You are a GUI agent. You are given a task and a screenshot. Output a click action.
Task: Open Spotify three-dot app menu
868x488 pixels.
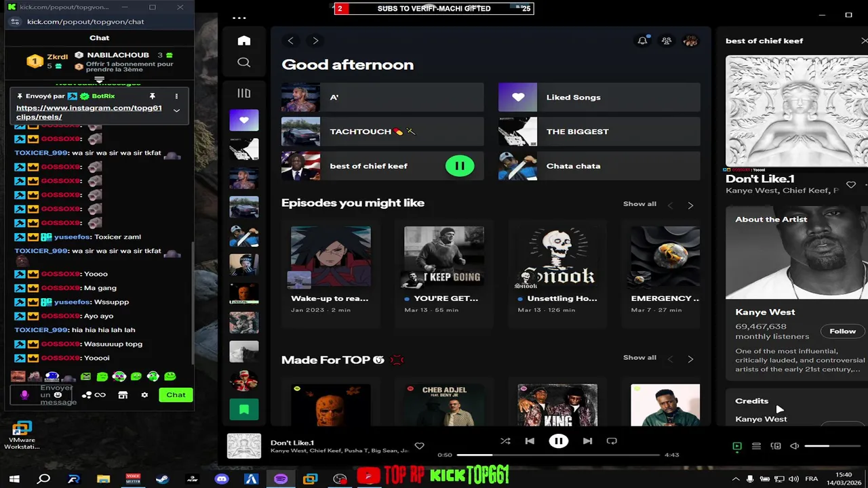pyautogui.click(x=239, y=18)
